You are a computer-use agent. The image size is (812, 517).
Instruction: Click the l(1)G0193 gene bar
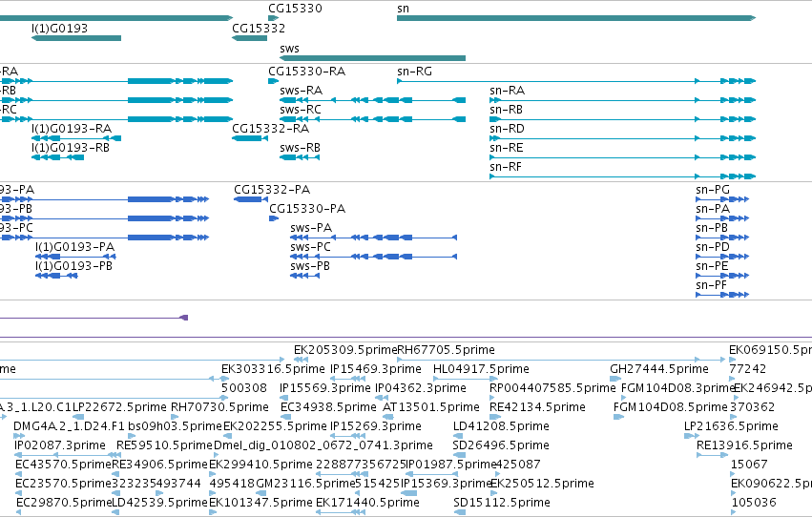76,38
